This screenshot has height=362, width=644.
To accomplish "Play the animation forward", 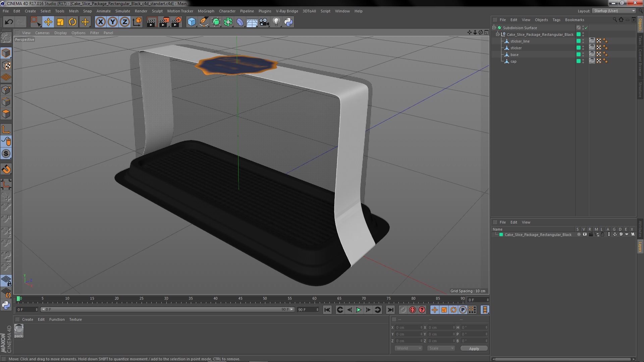I will (359, 310).
